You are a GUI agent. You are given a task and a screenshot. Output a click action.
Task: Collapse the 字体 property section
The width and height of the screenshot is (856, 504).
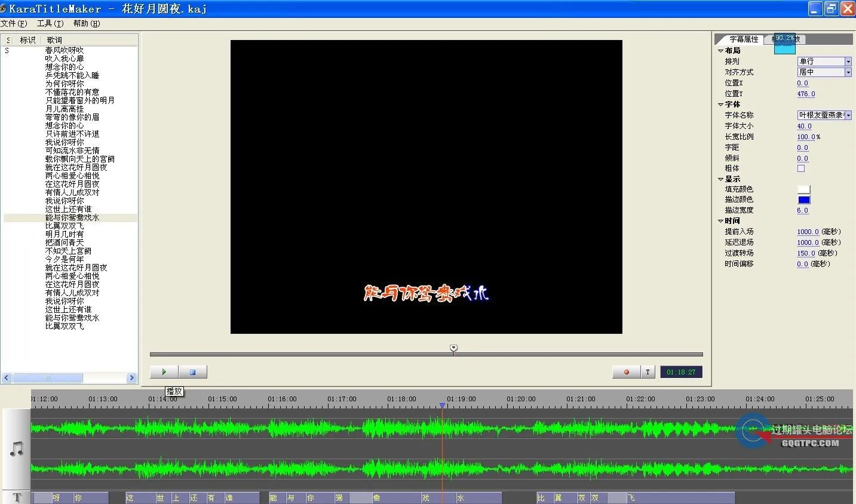coord(720,104)
